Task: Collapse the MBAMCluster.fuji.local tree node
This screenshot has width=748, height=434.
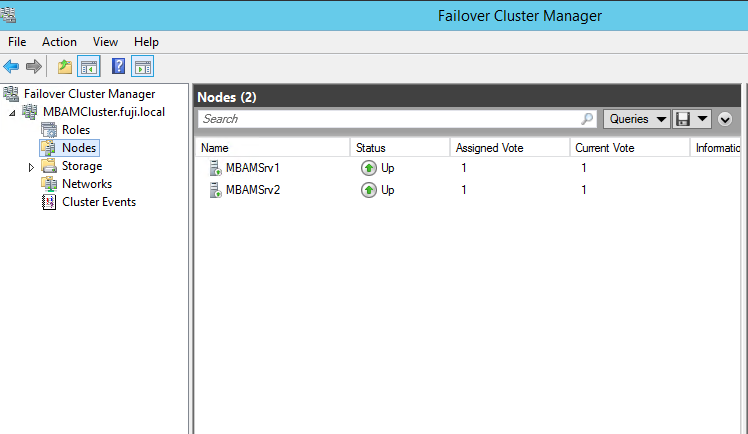Action: [12, 112]
